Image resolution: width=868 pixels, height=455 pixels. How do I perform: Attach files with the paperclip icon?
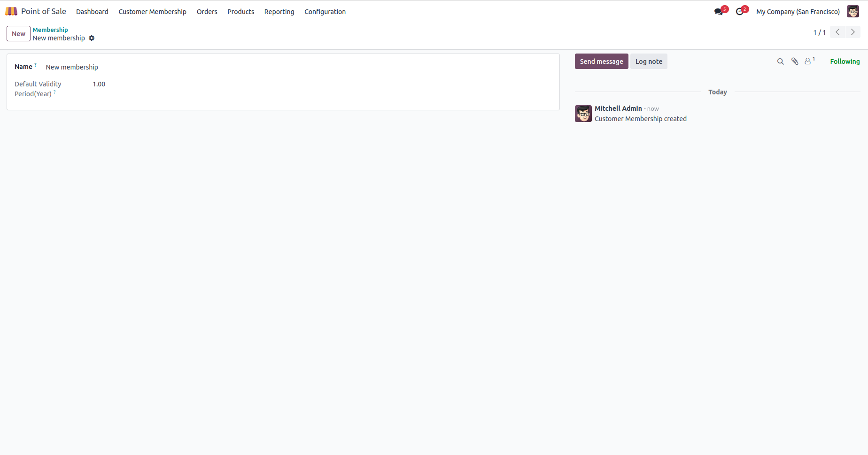click(x=795, y=62)
